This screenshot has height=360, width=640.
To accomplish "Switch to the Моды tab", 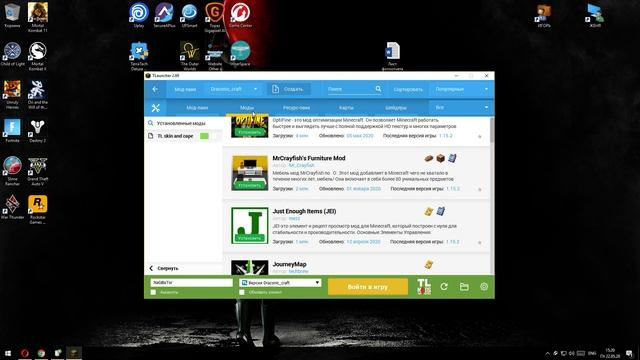I will coord(247,108).
